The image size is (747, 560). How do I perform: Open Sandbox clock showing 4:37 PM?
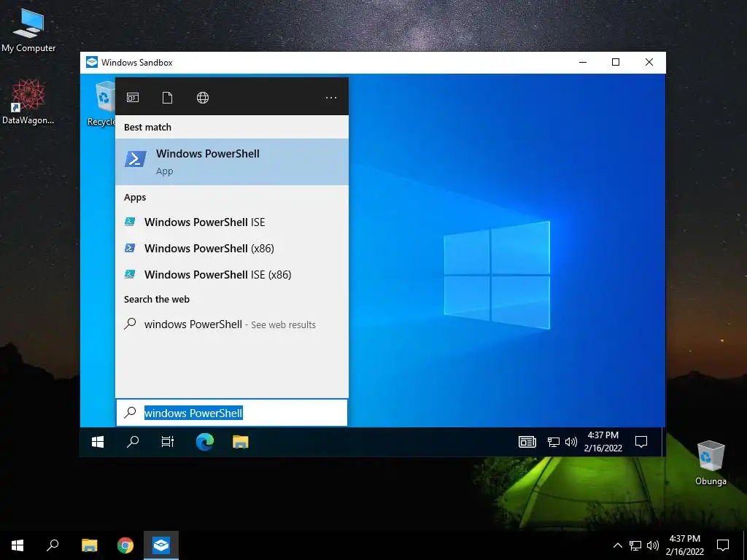[603, 441]
